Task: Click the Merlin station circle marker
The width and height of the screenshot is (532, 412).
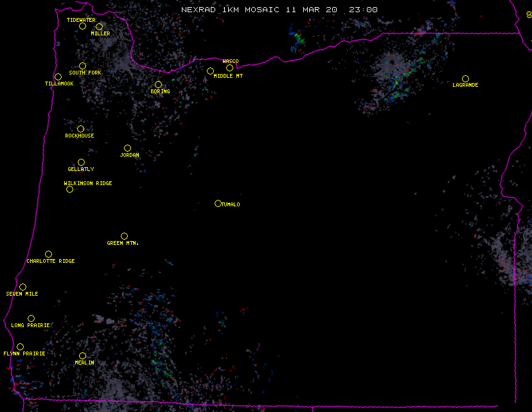Action: click(x=82, y=356)
